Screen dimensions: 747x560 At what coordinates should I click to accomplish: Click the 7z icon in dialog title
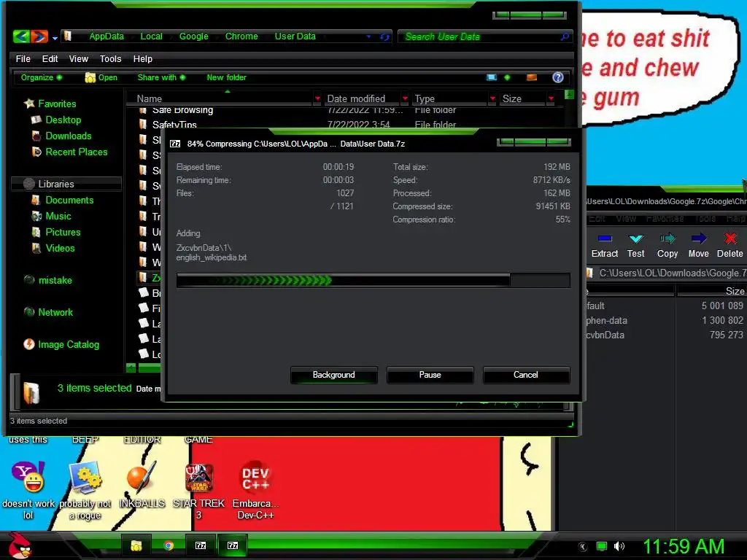coord(175,144)
